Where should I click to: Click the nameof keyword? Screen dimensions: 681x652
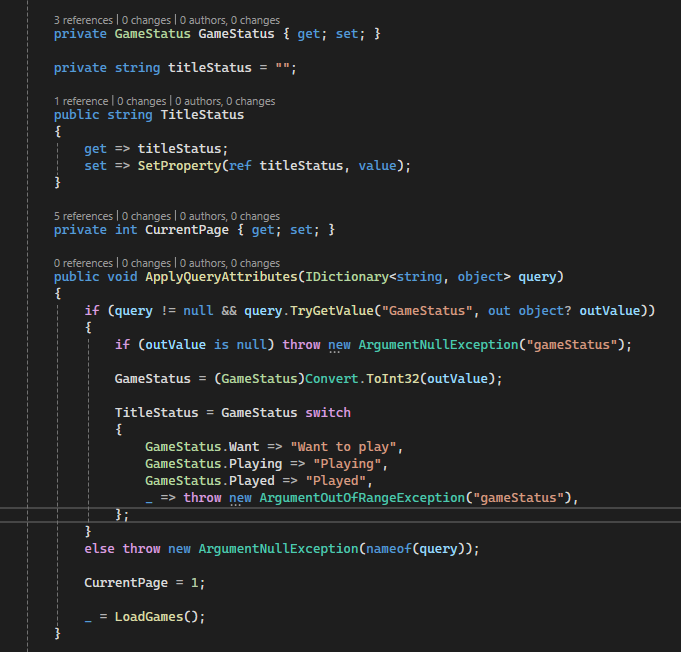389,549
